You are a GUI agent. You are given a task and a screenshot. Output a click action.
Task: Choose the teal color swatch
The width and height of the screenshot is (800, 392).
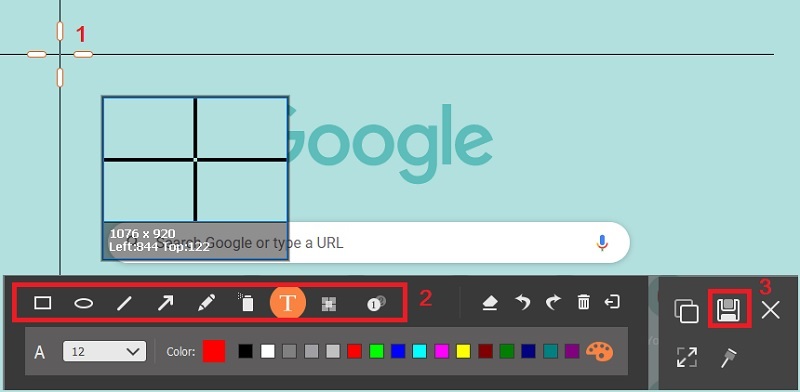pos(551,351)
